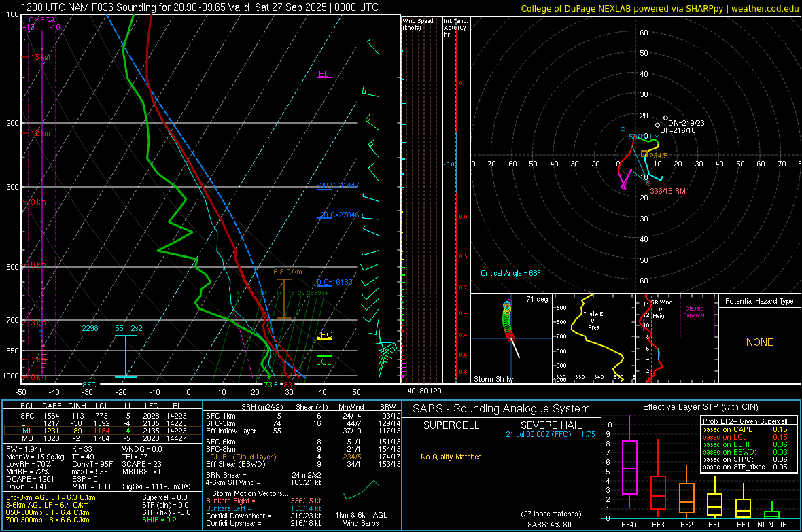
Task: Click the 'SEVERE HAIL' column header
Action: point(551,425)
